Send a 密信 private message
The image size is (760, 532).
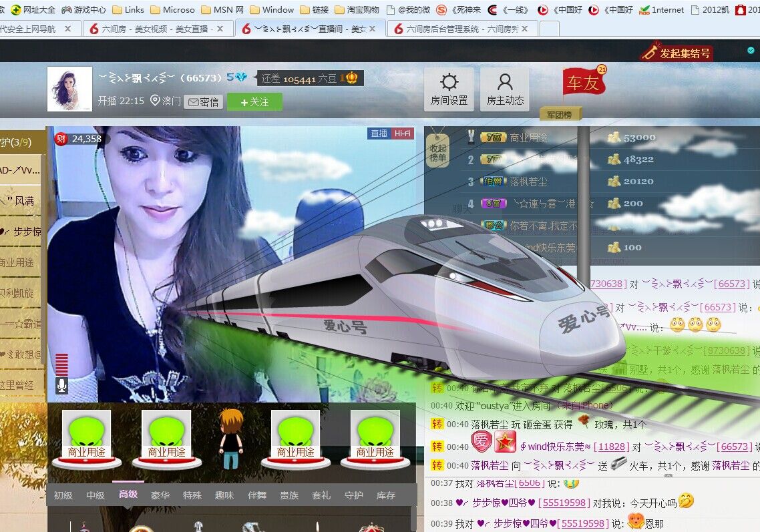tap(204, 101)
